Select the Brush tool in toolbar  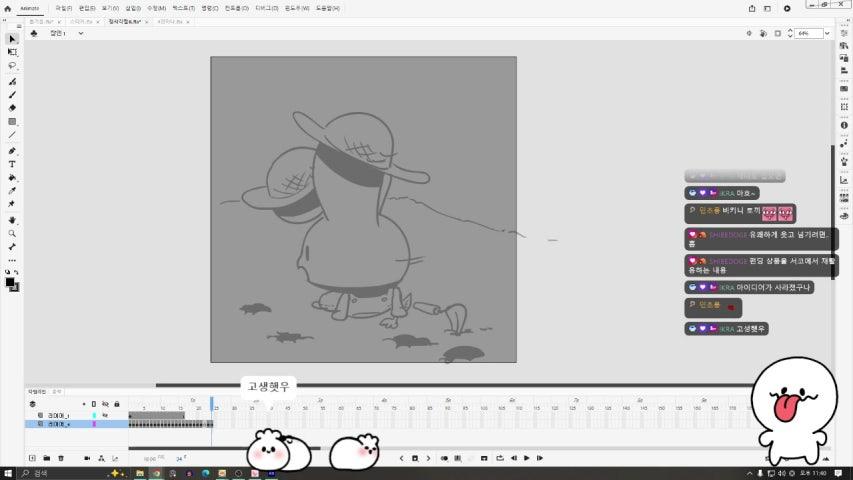pyautogui.click(x=12, y=95)
